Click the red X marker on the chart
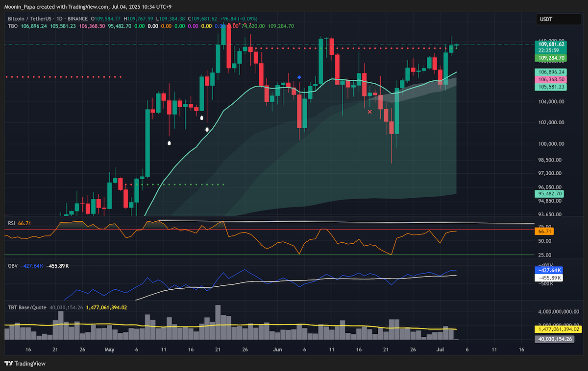The height and width of the screenshot is (371, 588). pyautogui.click(x=369, y=112)
